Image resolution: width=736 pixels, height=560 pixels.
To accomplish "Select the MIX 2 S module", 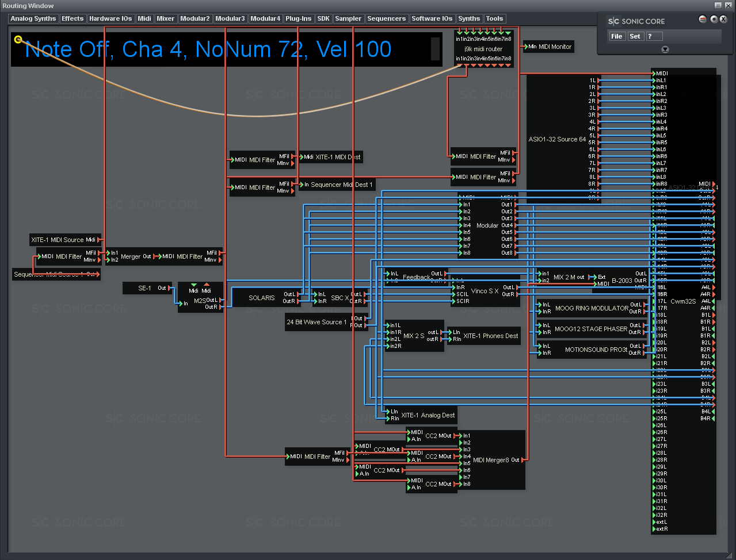I will (x=414, y=336).
